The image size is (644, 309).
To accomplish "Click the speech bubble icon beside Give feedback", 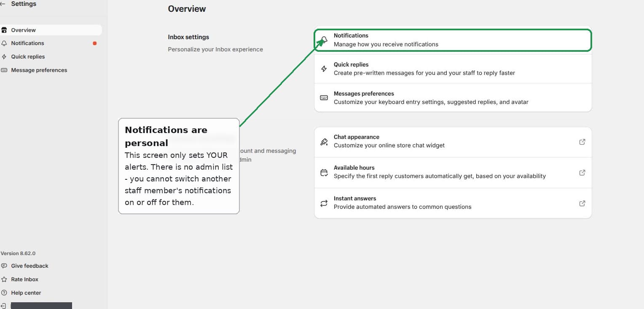I will tap(4, 266).
